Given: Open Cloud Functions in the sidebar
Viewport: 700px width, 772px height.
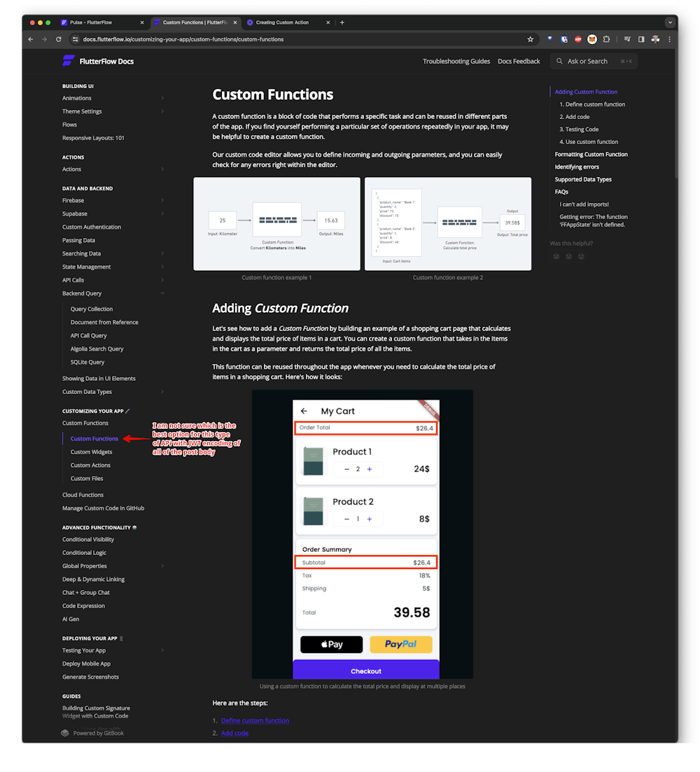Looking at the screenshot, I should pyautogui.click(x=83, y=495).
